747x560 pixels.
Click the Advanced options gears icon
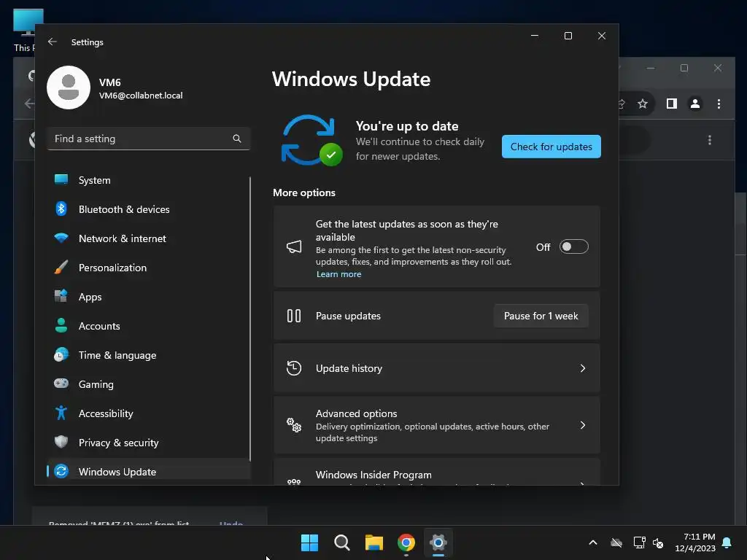[x=294, y=425]
